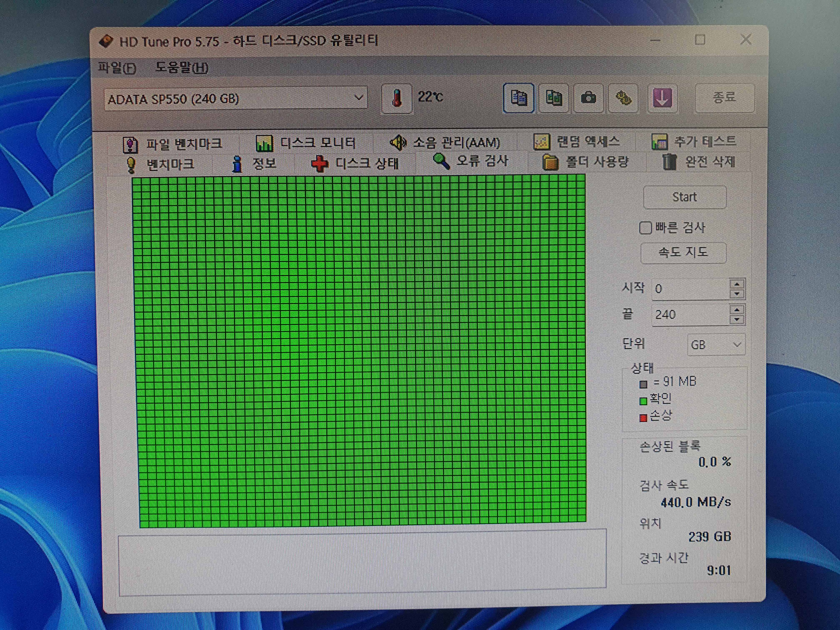Click the camera save screenshot icon
Viewport: 840px width, 630px height.
pos(589,98)
